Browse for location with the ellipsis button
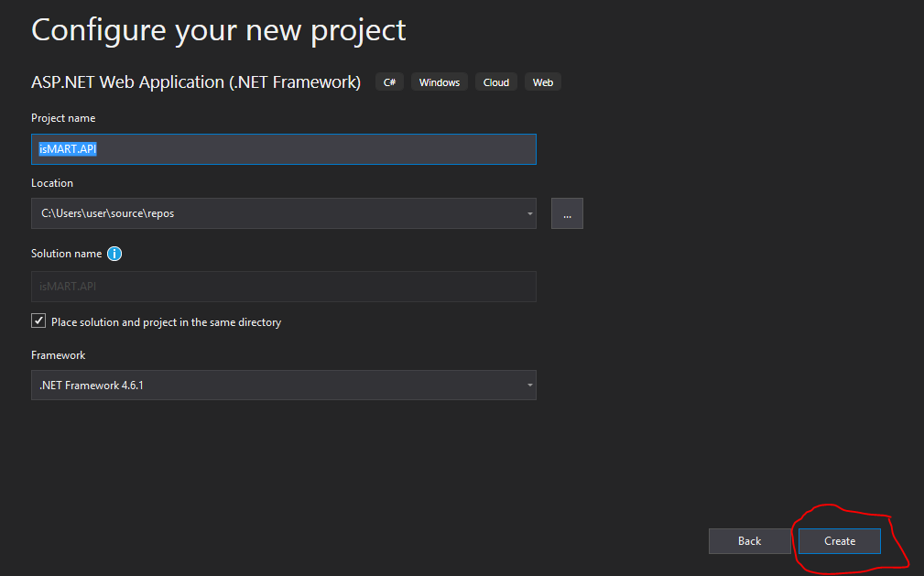Viewport: 924px width, 576px height. 567,213
